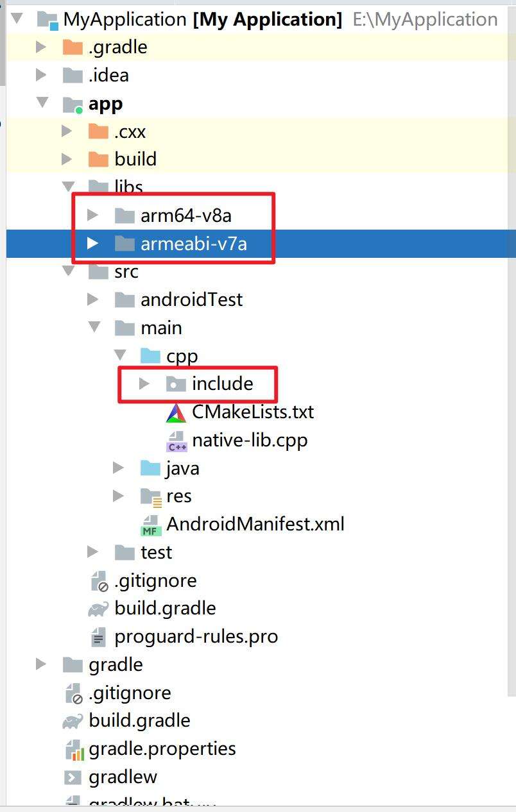Expand the armeabi-v7a folder

pyautogui.click(x=92, y=243)
